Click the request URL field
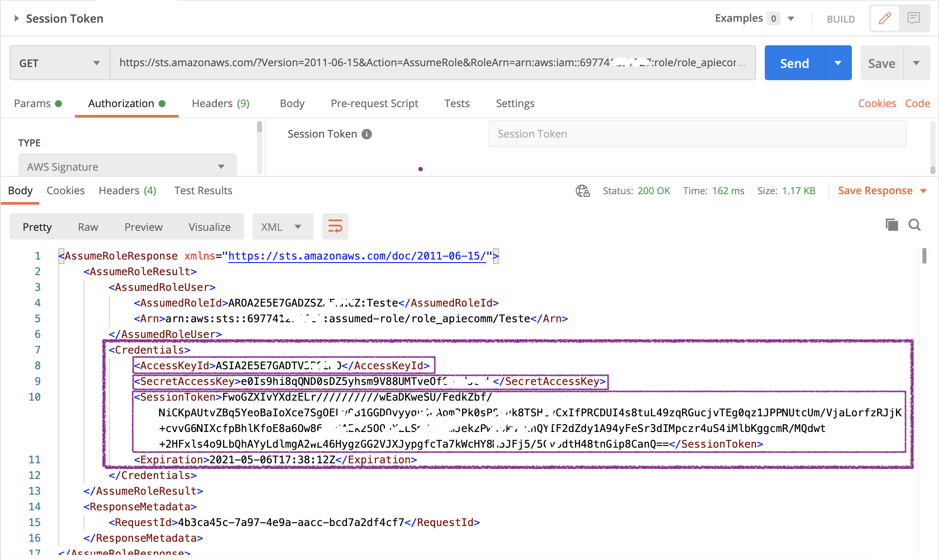Screen dimensions: 939x560 coord(432,63)
